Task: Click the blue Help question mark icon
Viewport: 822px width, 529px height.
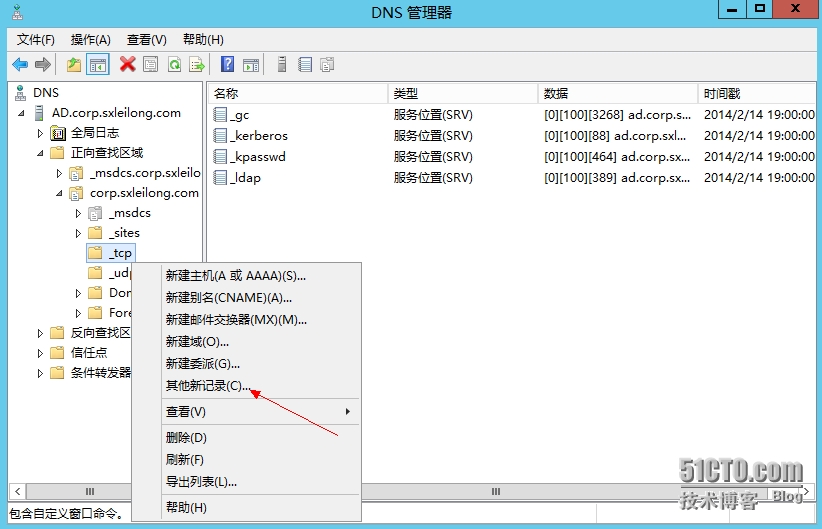Action: tap(228, 64)
